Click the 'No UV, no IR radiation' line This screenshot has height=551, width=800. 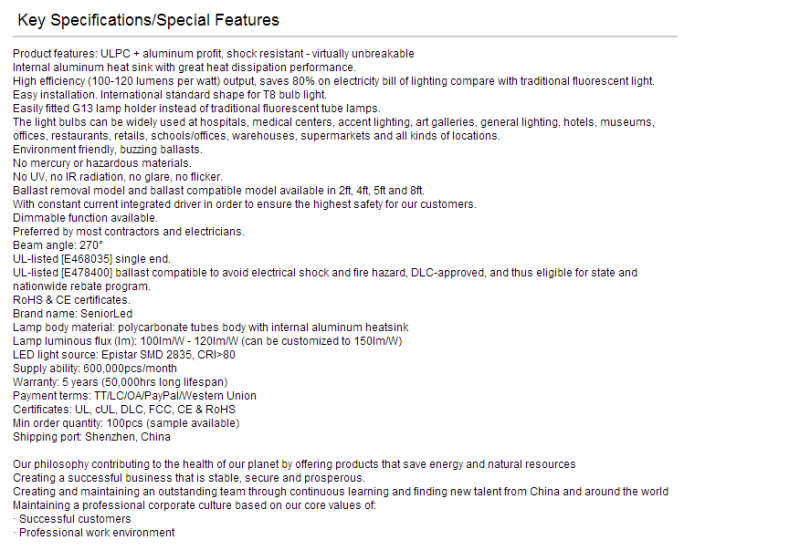pos(118,177)
